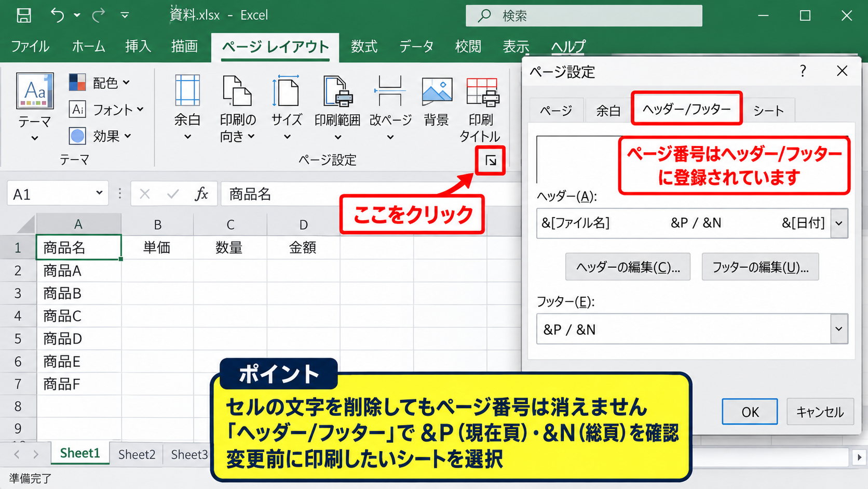Select cell containing 数量
Image resolution: width=868 pixels, height=489 pixels.
[x=230, y=247]
